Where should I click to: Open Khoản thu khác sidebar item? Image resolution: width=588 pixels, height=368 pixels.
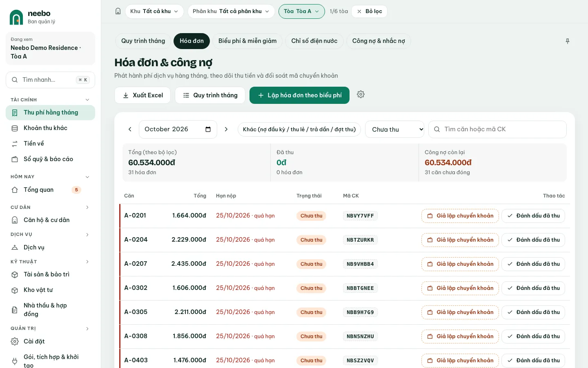point(50,128)
